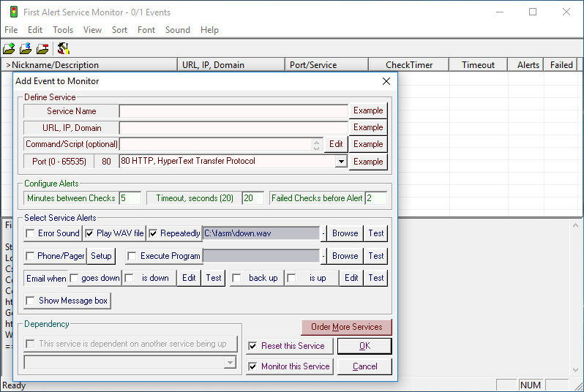Screen dimensions: 584x392
Task: Open the tools and settings toolbar icon
Action: click(x=64, y=48)
